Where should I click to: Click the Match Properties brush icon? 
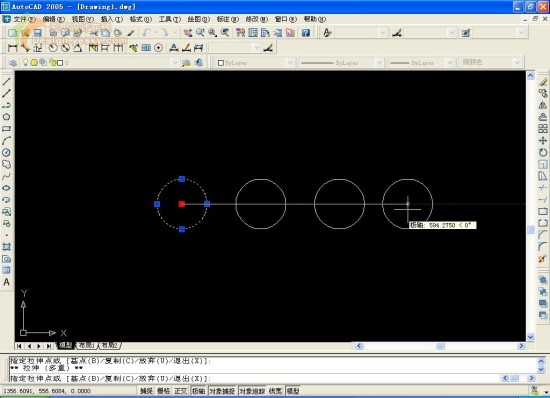(130, 33)
